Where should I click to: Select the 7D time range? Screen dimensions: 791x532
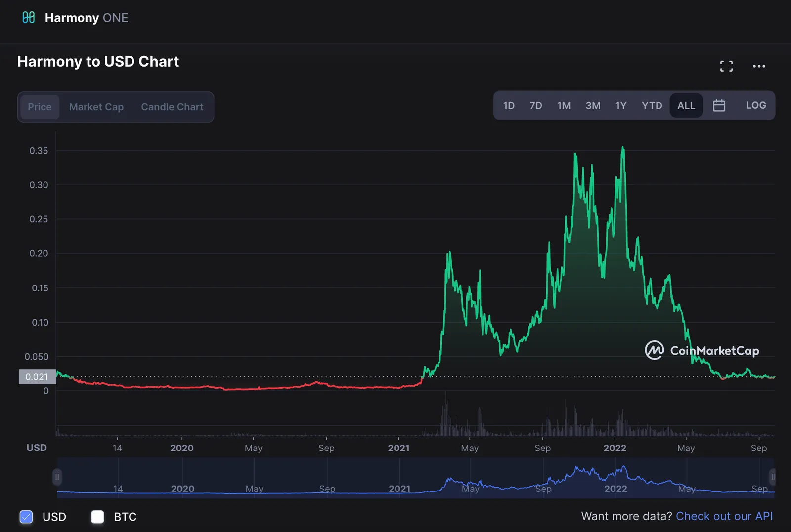(x=536, y=105)
